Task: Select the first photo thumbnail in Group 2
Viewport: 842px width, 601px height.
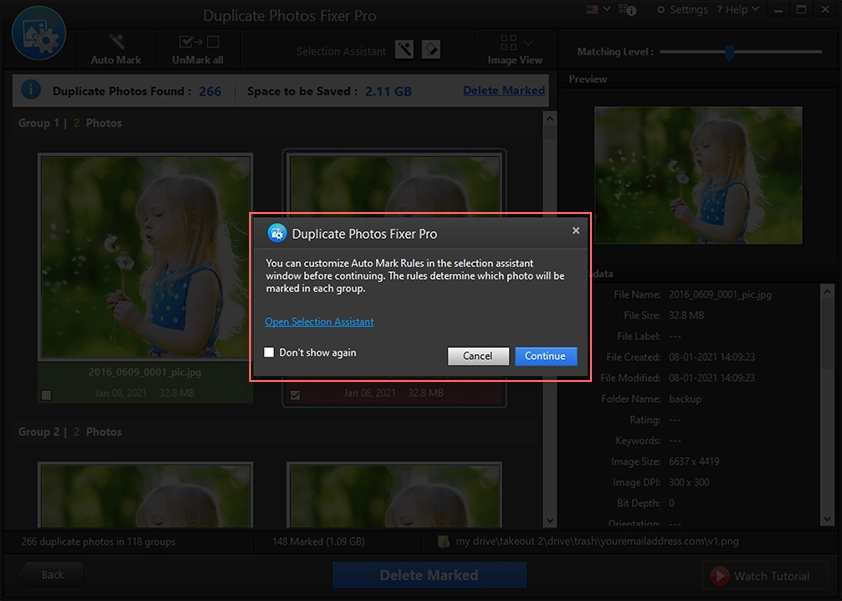Action: [146, 495]
